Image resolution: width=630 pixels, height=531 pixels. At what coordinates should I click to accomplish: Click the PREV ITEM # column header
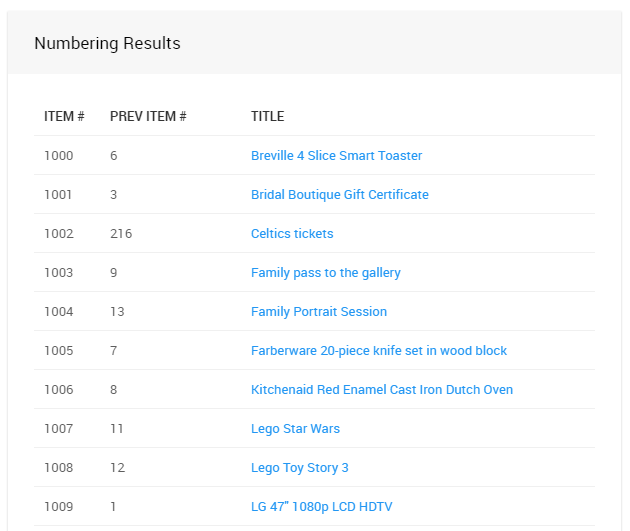(148, 117)
